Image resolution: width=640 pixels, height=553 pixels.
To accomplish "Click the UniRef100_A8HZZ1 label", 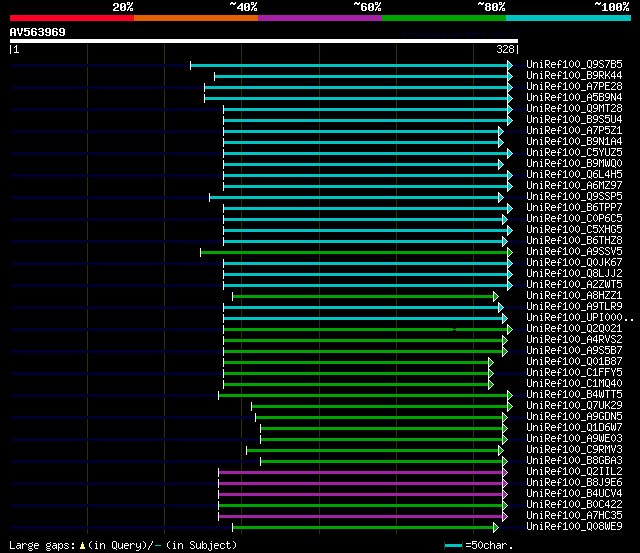I will (574, 296).
